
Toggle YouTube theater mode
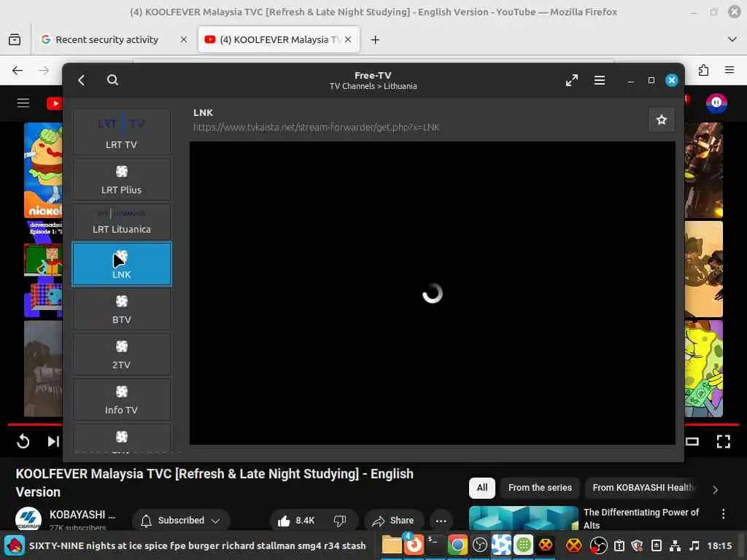(692, 441)
